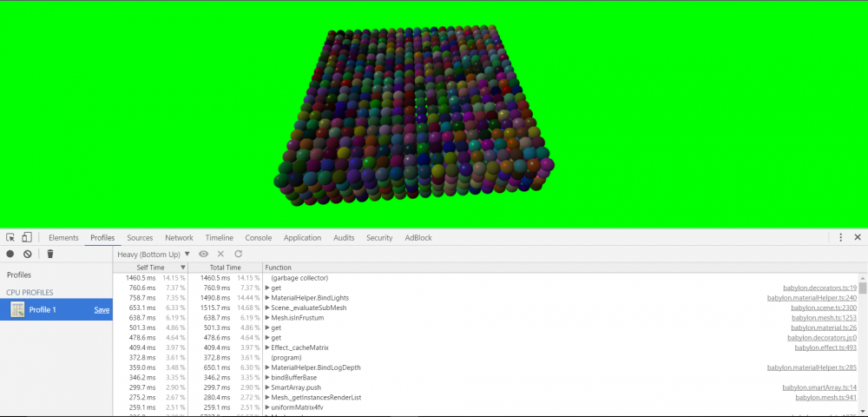This screenshot has width=868, height=417.
Task: Open the Timeline tab
Action: click(x=220, y=237)
